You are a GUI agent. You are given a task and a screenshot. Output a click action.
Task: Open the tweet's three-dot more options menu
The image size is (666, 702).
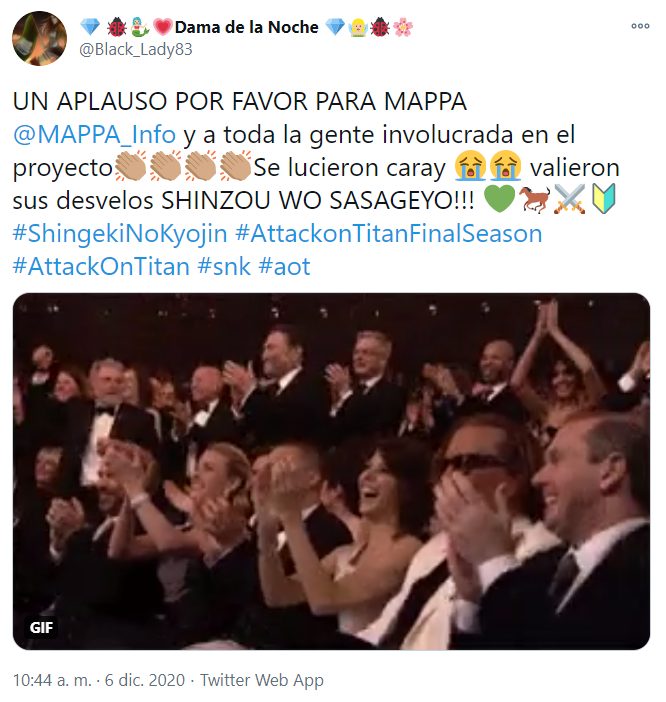pos(640,26)
